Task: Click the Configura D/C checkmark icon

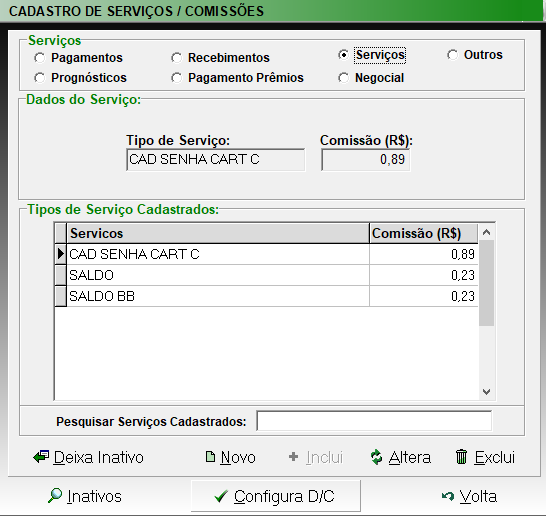Action: point(221,496)
